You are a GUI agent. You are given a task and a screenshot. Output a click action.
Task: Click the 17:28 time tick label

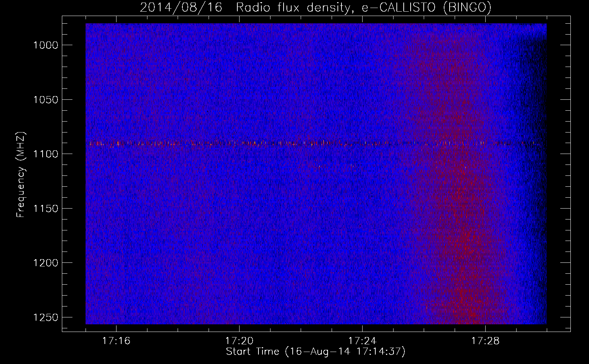click(485, 341)
